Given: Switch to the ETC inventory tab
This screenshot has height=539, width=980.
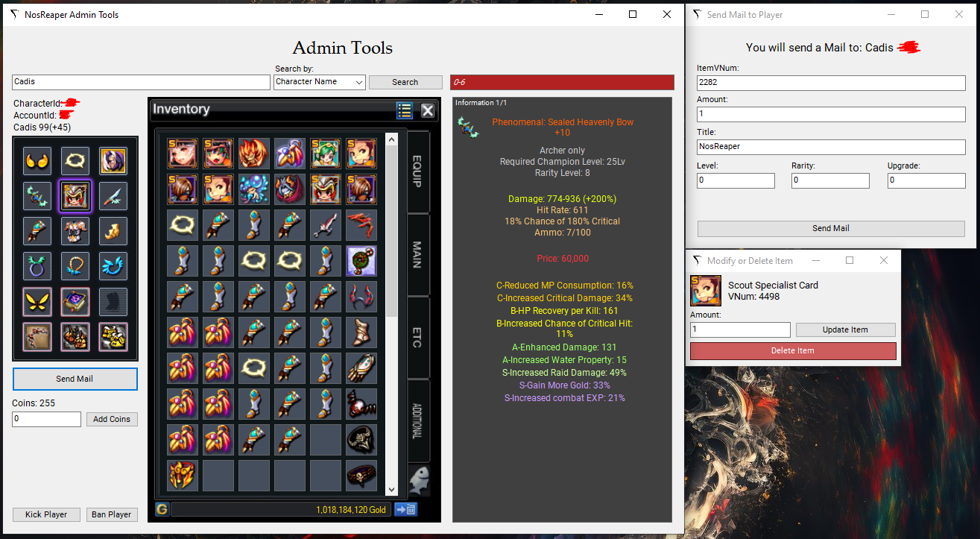Looking at the screenshot, I should coord(418,337).
